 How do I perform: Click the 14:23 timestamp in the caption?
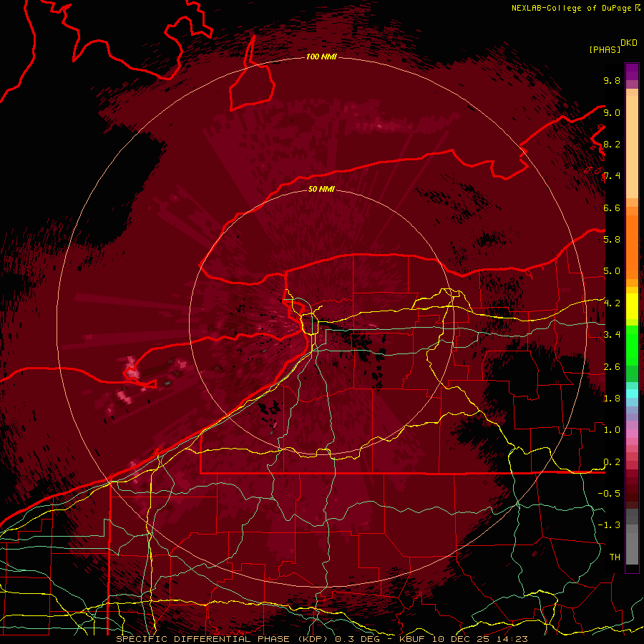tap(513, 639)
